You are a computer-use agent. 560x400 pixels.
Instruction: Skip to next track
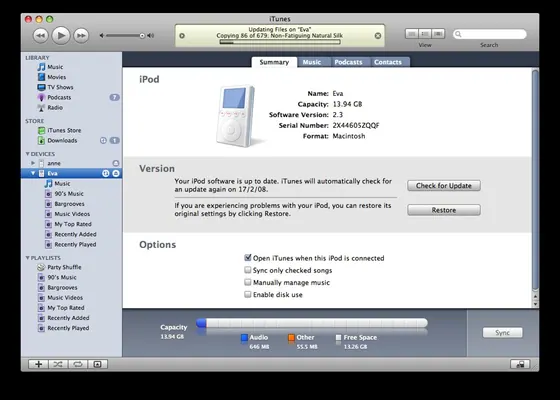click(x=81, y=36)
